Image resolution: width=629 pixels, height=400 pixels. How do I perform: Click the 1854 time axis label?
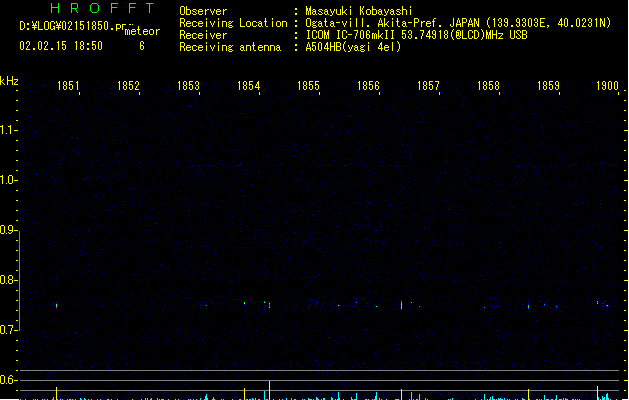tap(248, 85)
